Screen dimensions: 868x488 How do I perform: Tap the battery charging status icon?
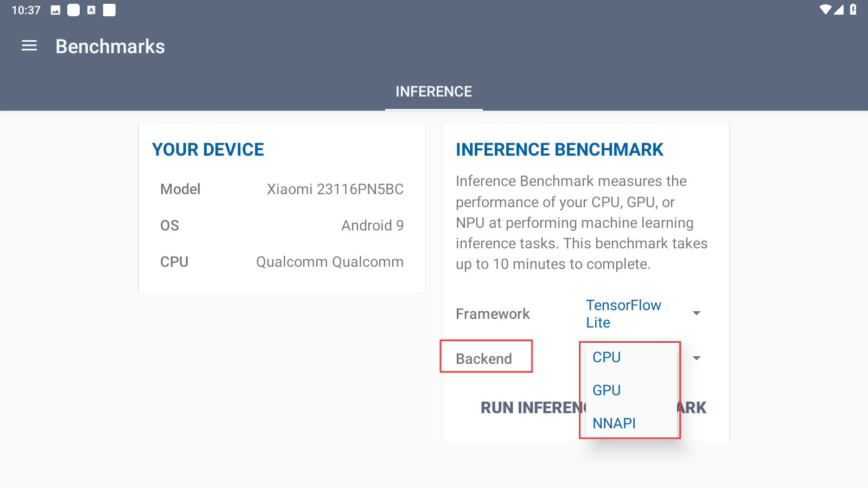(x=853, y=10)
